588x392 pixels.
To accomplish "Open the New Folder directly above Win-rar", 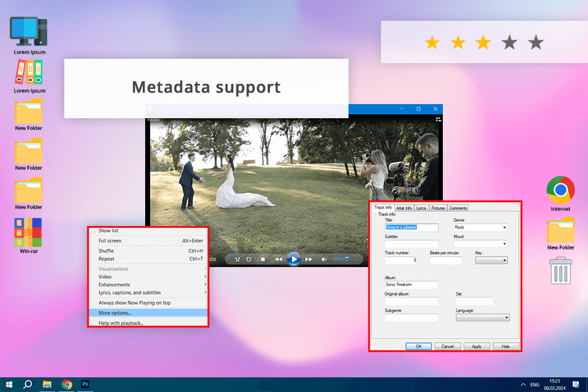I will click(x=29, y=190).
